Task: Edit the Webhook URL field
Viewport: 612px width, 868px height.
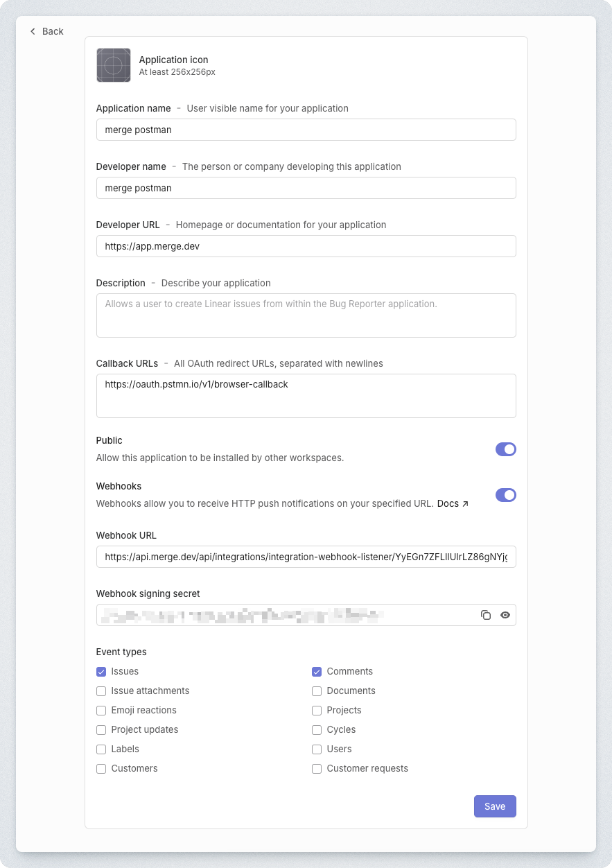Action: tap(306, 557)
